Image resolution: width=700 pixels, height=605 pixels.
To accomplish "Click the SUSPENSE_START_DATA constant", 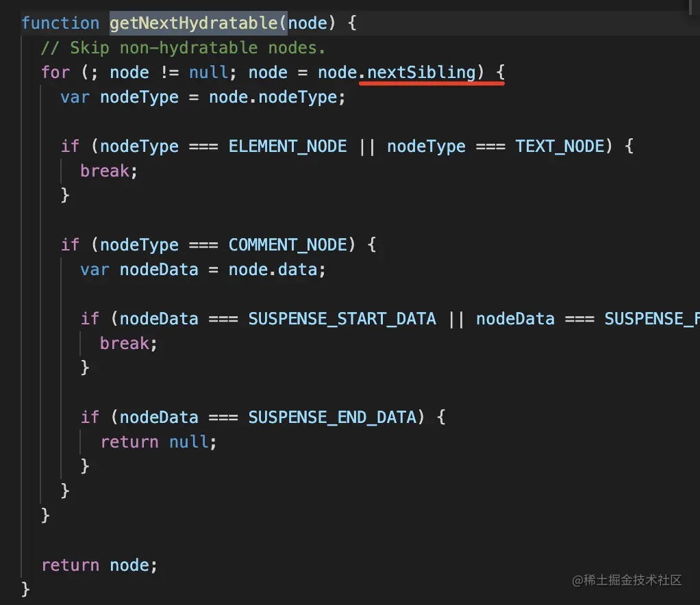I will coord(342,318).
